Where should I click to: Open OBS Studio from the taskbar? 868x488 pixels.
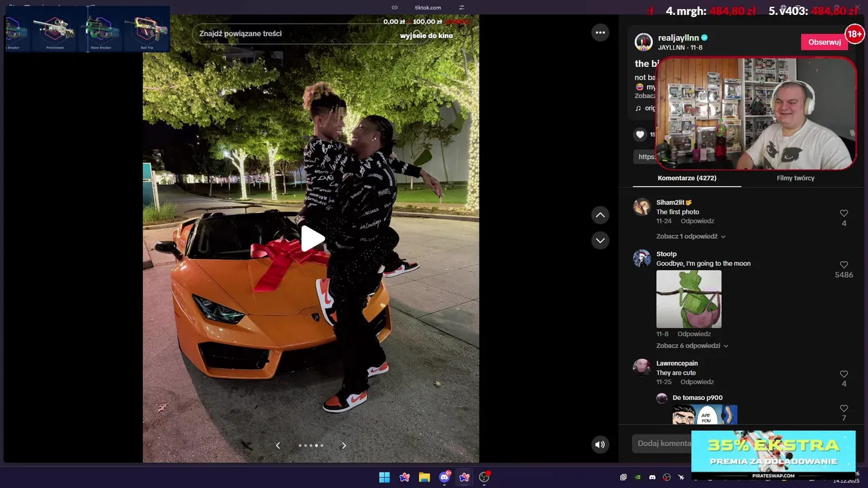484,477
